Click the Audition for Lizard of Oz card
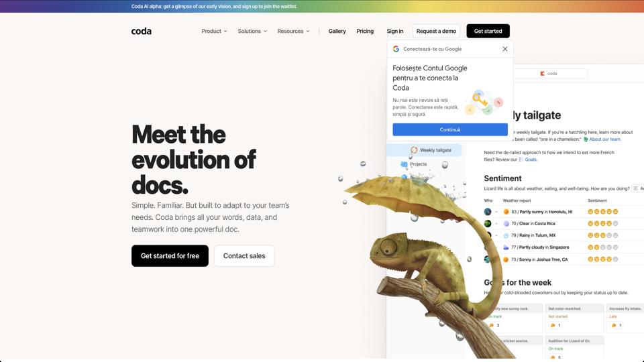 click(x=574, y=348)
